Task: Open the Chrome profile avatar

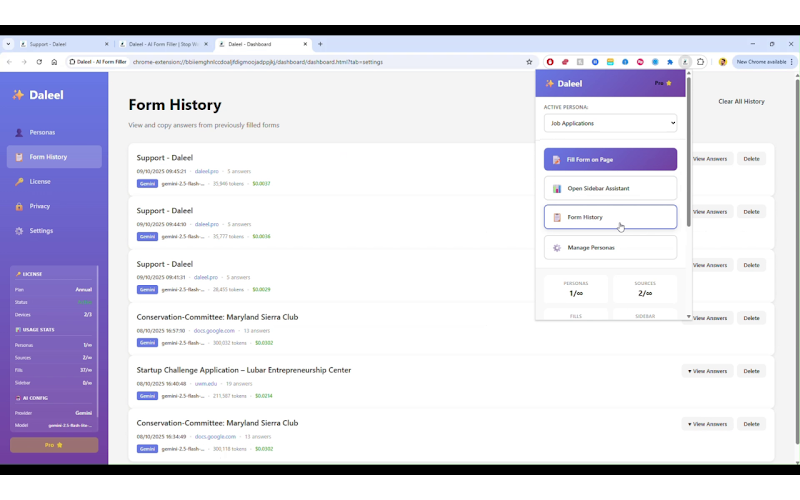Action: [722, 62]
